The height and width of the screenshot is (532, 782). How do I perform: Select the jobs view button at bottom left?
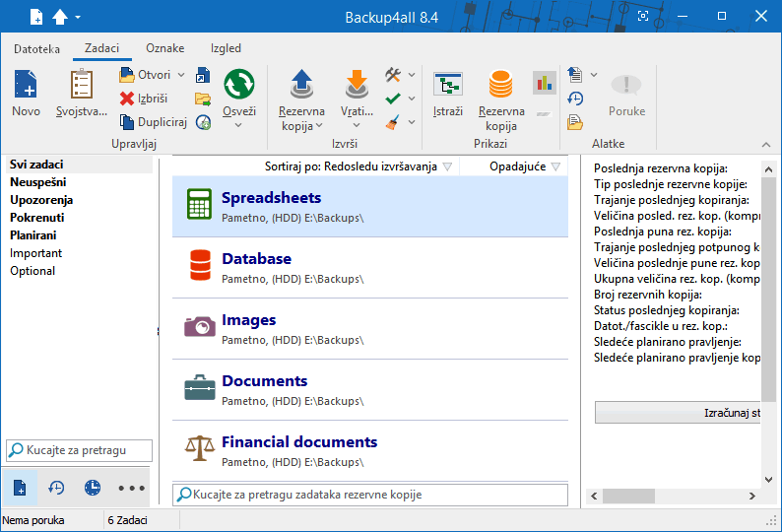click(x=20, y=487)
